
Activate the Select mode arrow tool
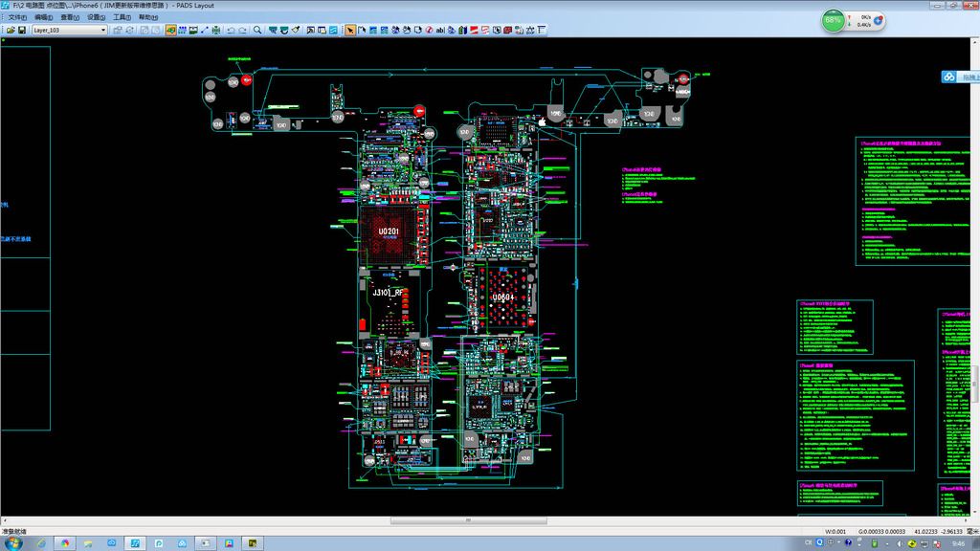[350, 30]
